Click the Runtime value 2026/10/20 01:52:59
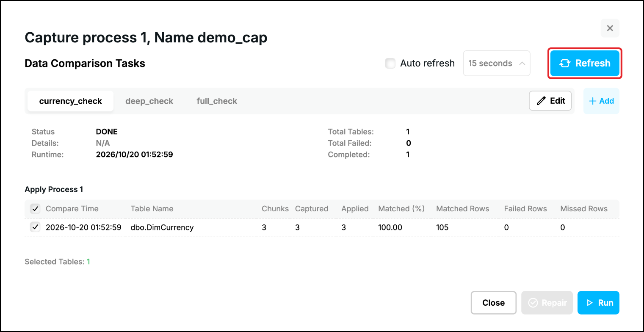The width and height of the screenshot is (644, 332). point(135,155)
